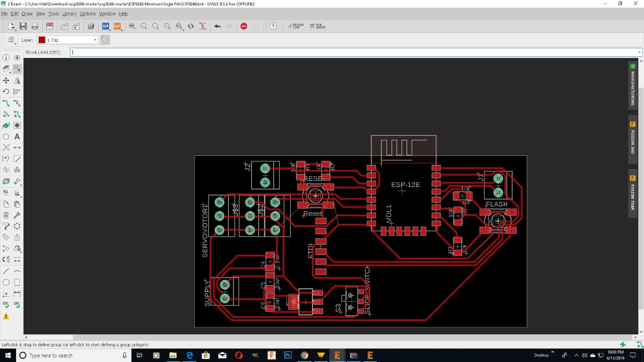Screen dimensions: 644x362
Task: Switch to schematic with SCH/BRD icon
Action: tap(49, 26)
